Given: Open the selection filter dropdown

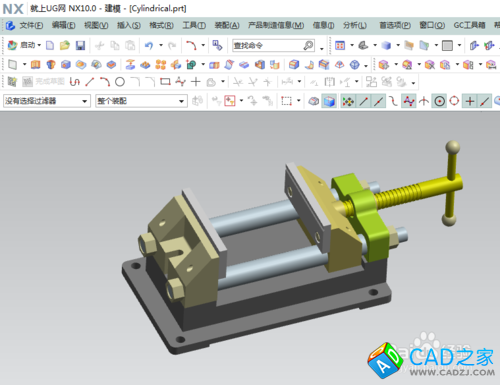Looking at the screenshot, I should point(47,101).
